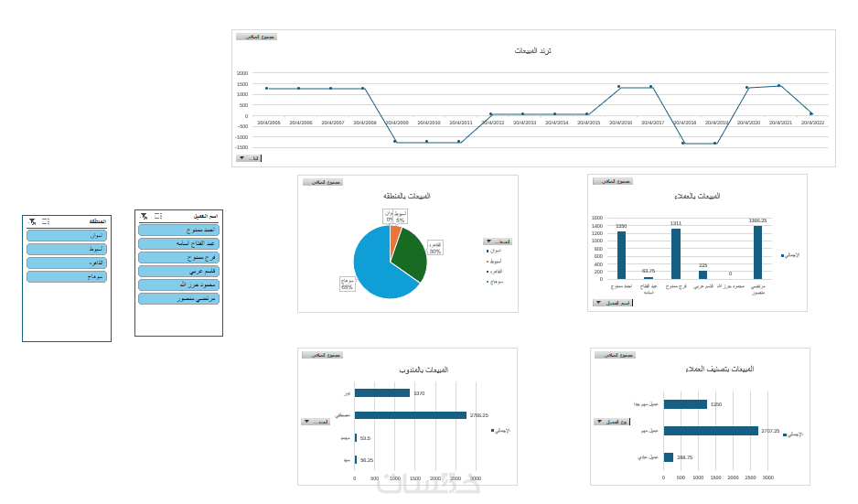Open نوع العميل field dropdown in classification chart
This screenshot has height=504, width=858.
click(x=612, y=422)
